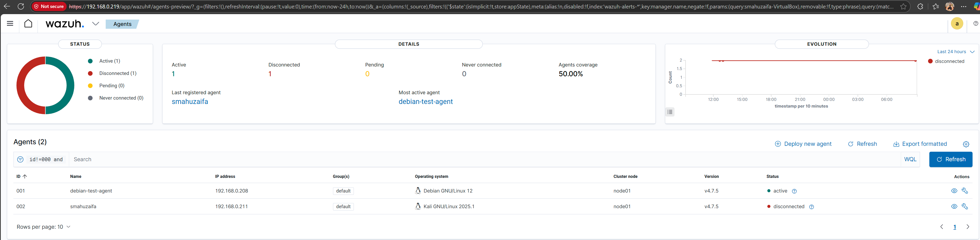Image resolution: width=980 pixels, height=240 pixels.
Task: Click the blue Refresh button
Action: (951, 159)
